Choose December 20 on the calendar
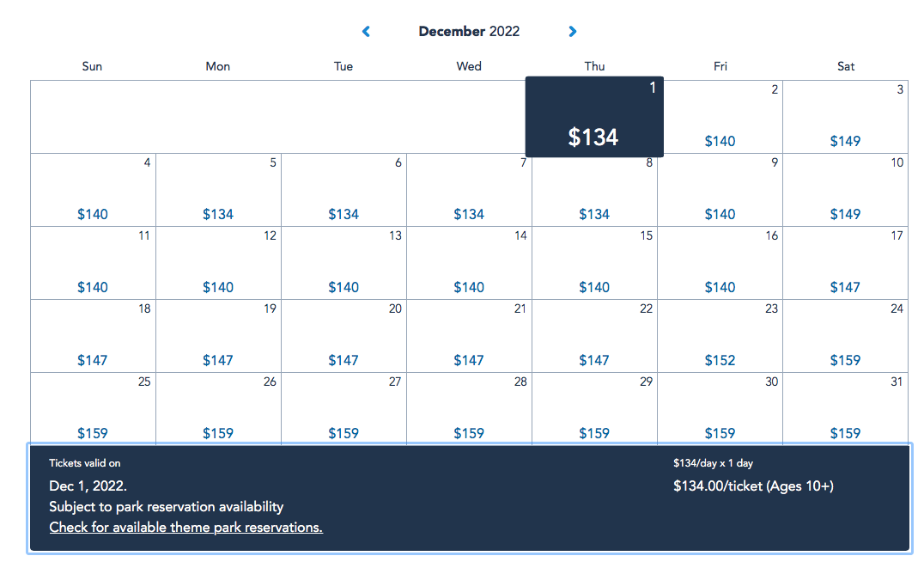This screenshot has width=924, height=562. tap(343, 336)
